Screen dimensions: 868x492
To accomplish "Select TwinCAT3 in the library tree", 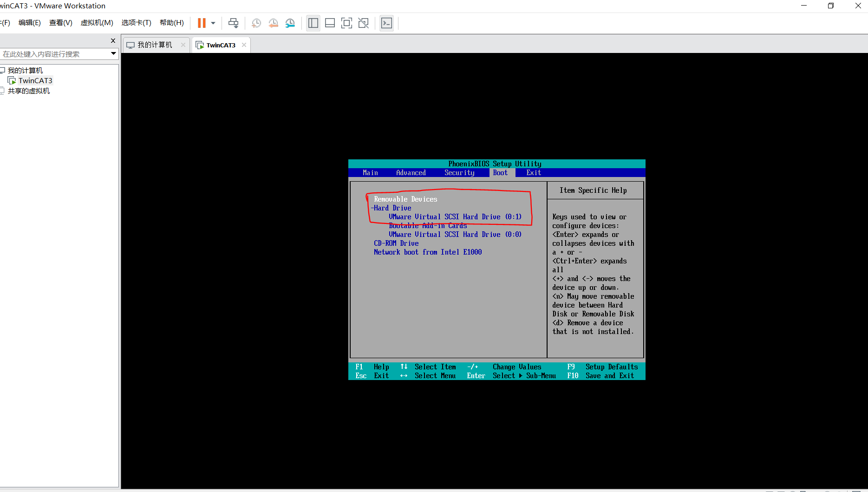I will pos(35,81).
